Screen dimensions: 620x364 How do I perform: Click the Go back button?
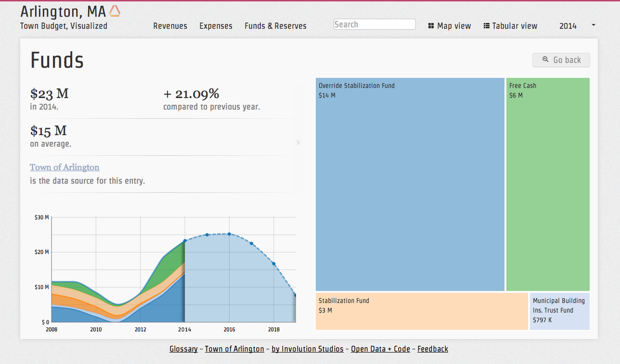pyautogui.click(x=561, y=60)
